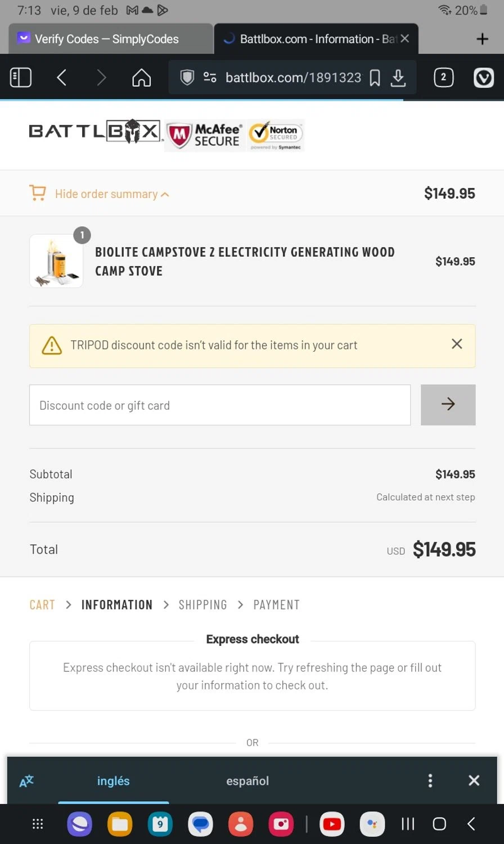Viewport: 504px width, 844px height.
Task: Toggle the browser side panel icon
Action: 21,78
